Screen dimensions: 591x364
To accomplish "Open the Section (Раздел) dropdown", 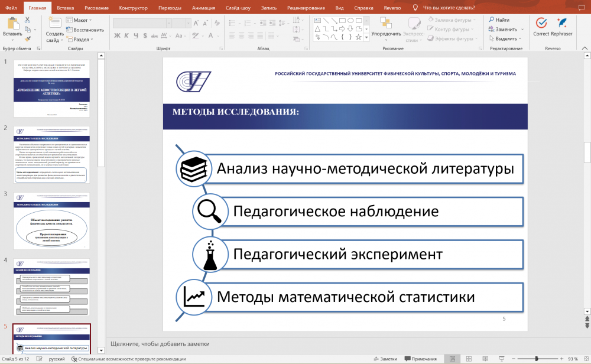I will (82, 40).
